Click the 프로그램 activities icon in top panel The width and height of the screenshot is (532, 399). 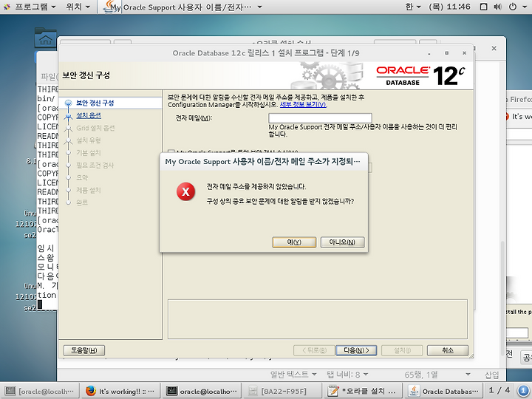tap(7, 7)
